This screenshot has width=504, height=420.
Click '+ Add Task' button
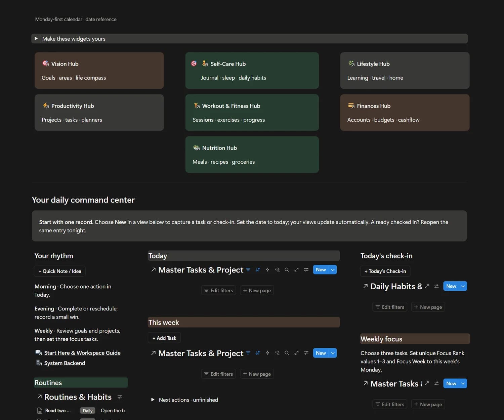(164, 338)
